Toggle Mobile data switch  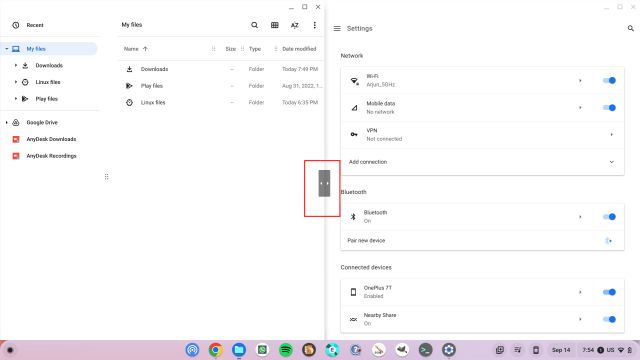(609, 108)
